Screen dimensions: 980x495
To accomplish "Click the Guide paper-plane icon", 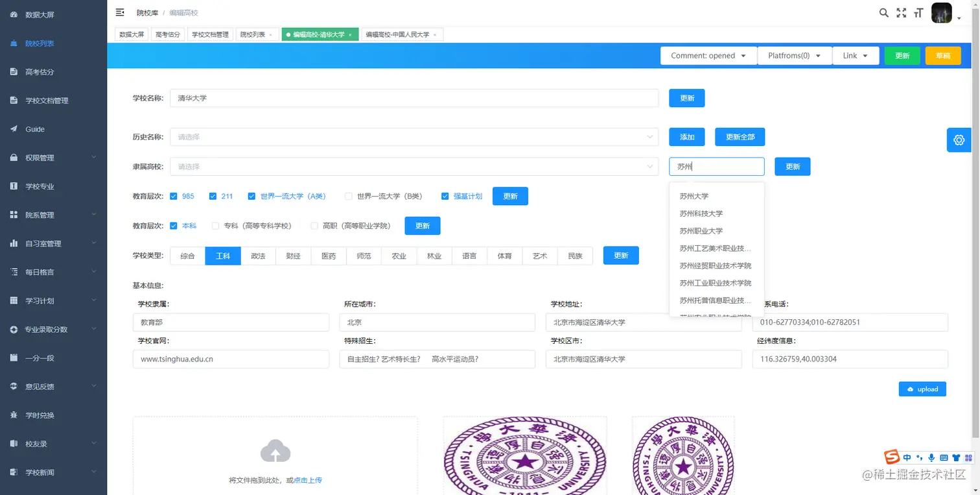I will click(14, 128).
